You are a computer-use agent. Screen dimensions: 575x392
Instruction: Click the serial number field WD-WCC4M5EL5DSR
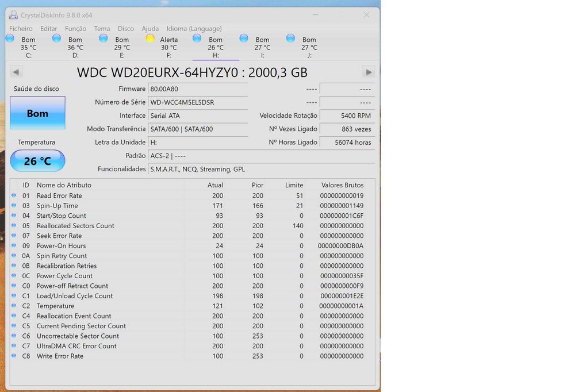198,102
